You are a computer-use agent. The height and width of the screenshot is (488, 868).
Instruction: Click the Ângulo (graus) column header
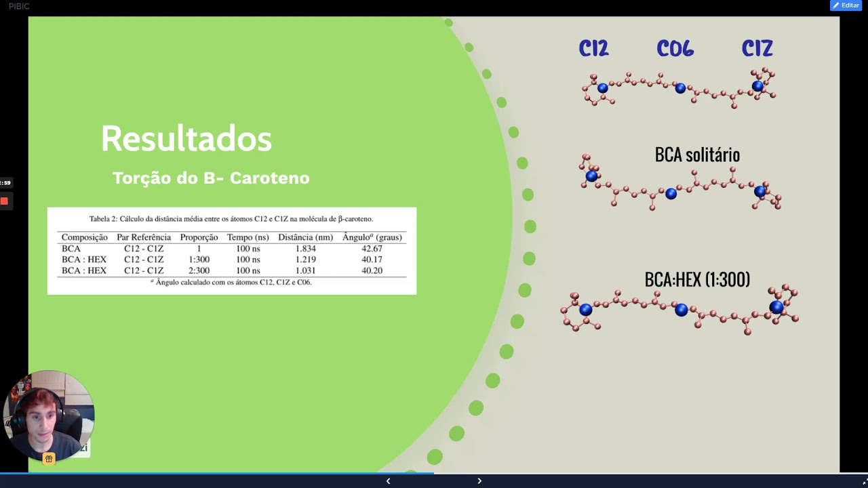(372, 237)
